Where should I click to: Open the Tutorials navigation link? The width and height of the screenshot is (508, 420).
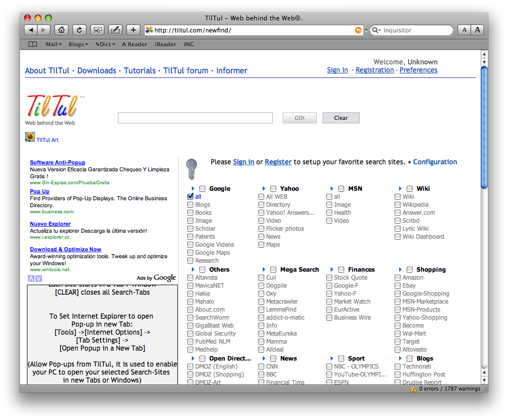pos(140,70)
